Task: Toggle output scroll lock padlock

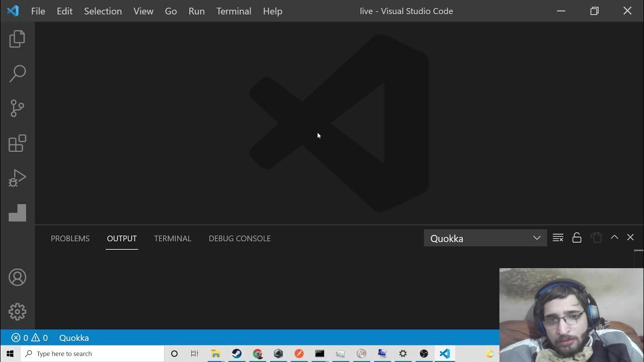Action: (x=577, y=238)
